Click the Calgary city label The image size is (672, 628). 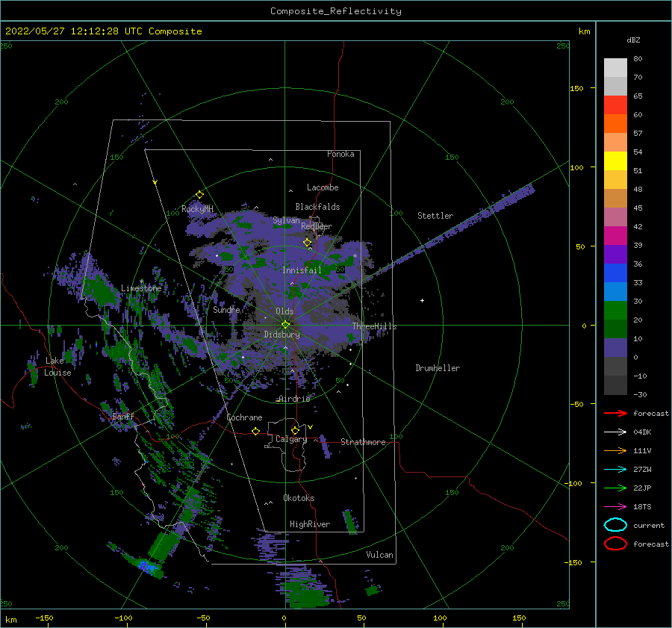pos(291,439)
